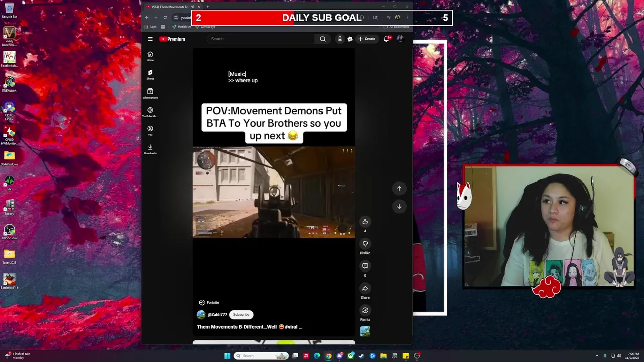
Task: Select SIV desktop shortcut
Action: point(9,183)
